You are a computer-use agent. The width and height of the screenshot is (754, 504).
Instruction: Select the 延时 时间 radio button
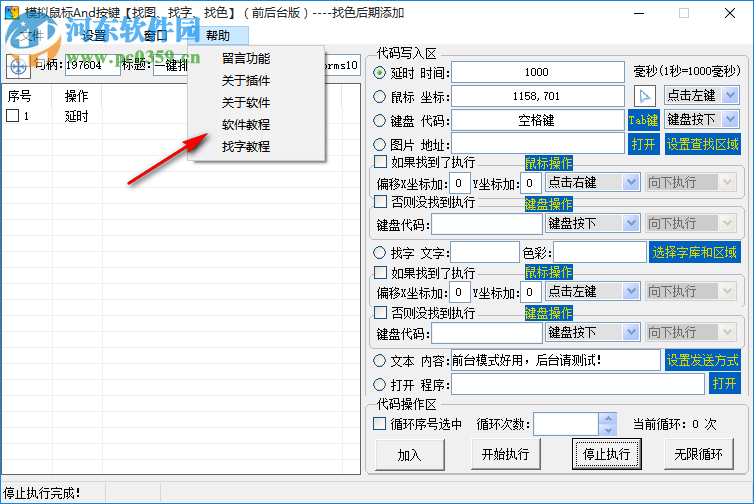click(x=379, y=73)
